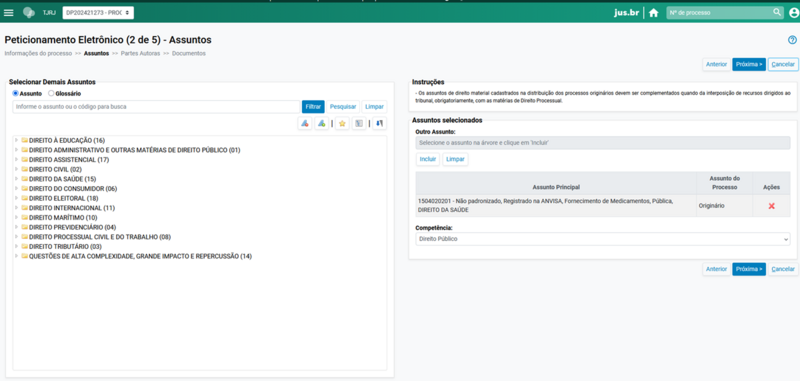This screenshot has width=800, height=381.
Task: Expand DIREITO MARÍTIMO (10) node
Action: [x=17, y=217]
